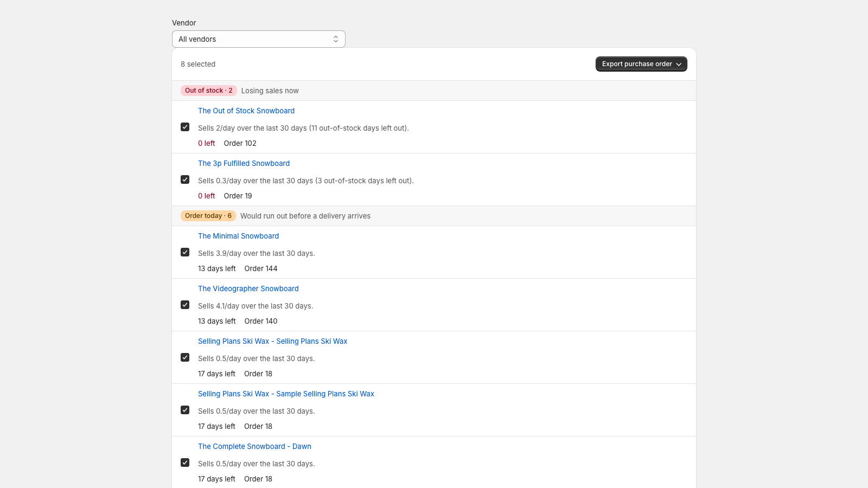Click Order 140 quantity text
Viewport: 868px width, 488px height.
tap(261, 321)
